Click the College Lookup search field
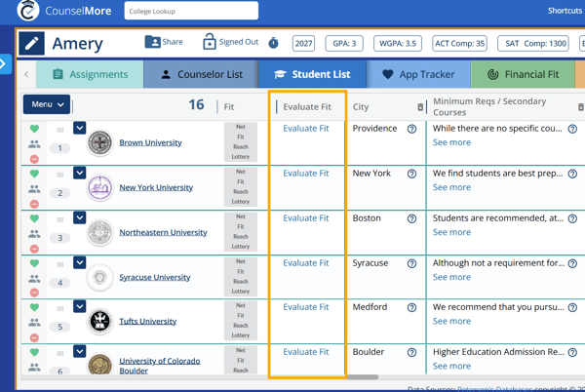Viewport: 585px width, 392px height. click(191, 11)
